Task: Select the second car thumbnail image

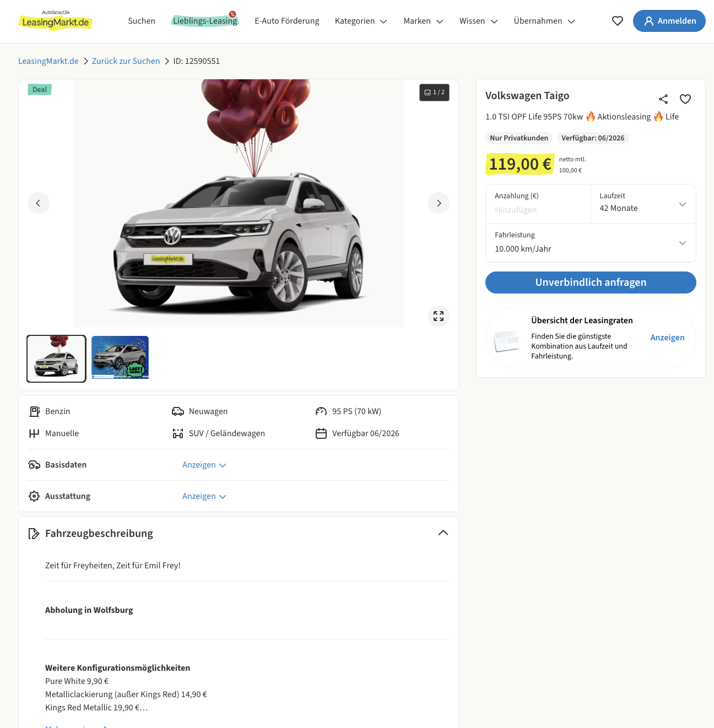Action: pos(120,358)
